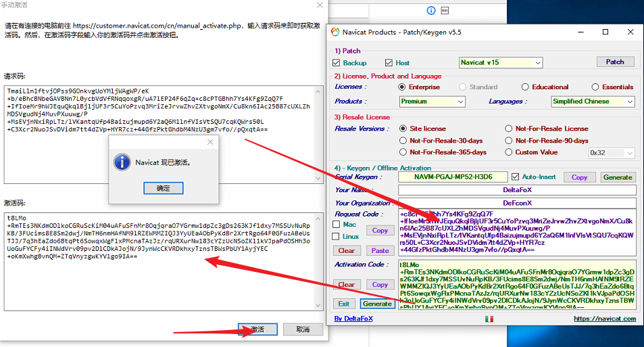Click down arrow of 请求码 box scrollbar
The image size is (644, 347).
click(x=318, y=179)
